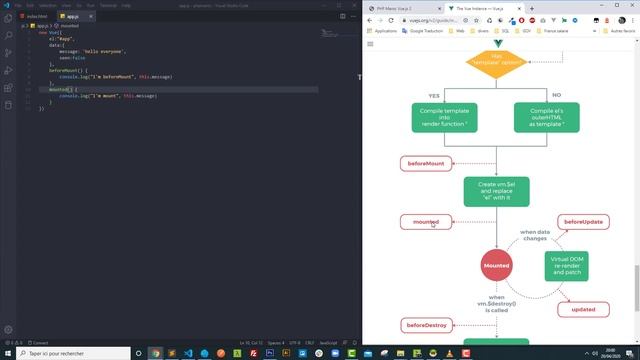Viewport: 640px width, 360px height.
Task: Open Chrome from the taskbar
Action: [x=156, y=353]
